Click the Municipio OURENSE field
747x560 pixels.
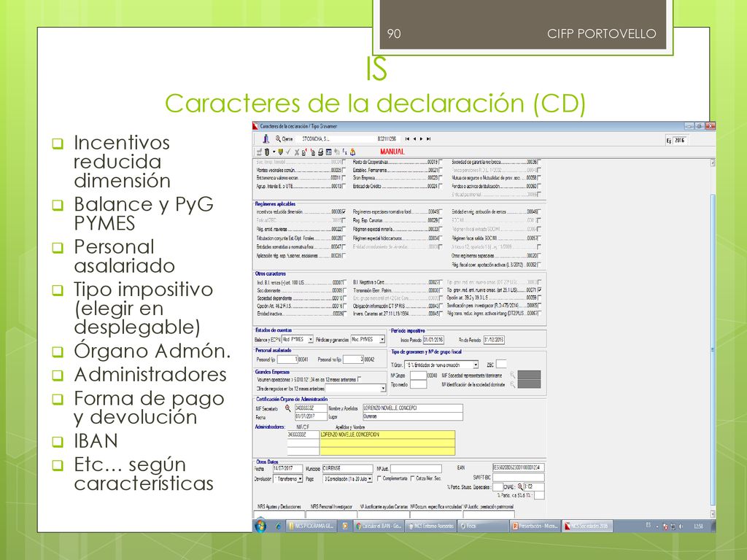[347, 469]
